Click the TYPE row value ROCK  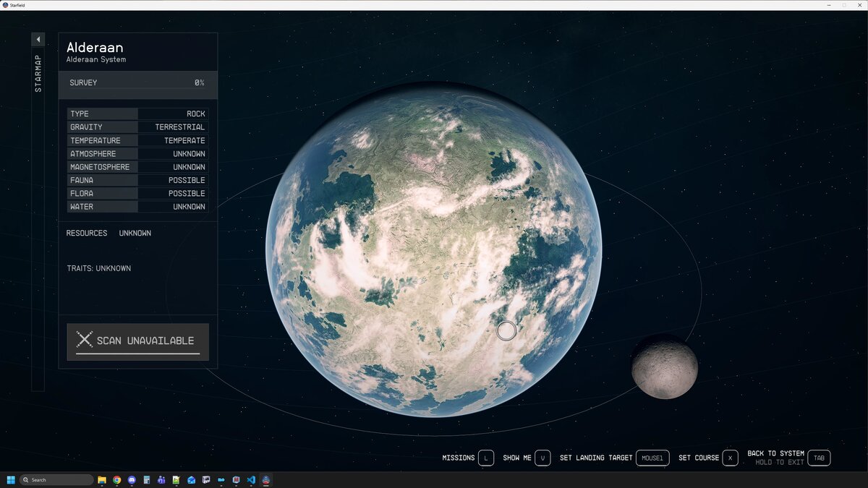(x=196, y=114)
